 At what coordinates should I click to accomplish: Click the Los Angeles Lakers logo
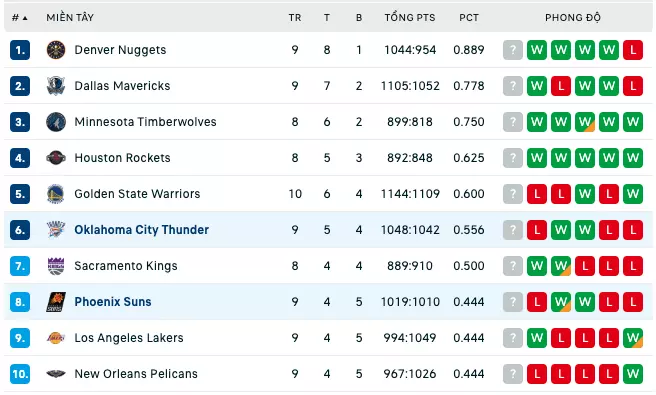56,338
